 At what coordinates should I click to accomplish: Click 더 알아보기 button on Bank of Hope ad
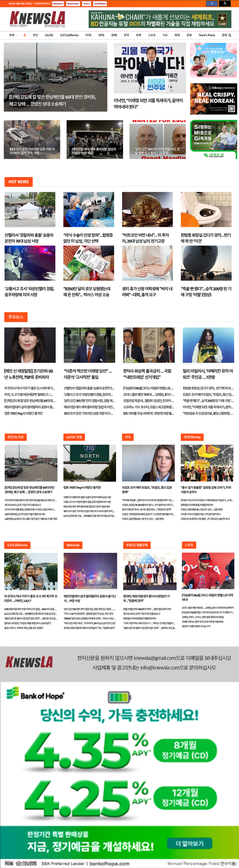pos(190,843)
